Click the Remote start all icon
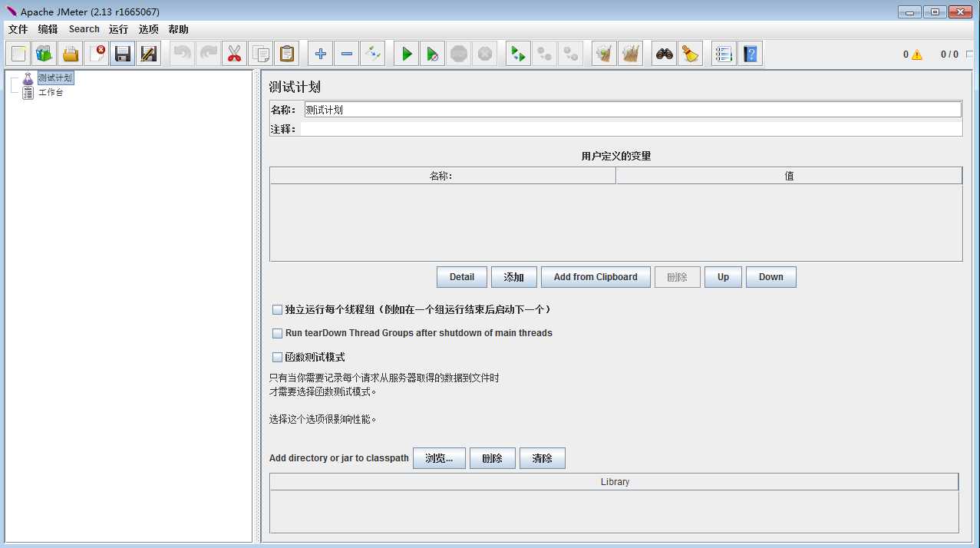This screenshot has width=980, height=548. 519,54
